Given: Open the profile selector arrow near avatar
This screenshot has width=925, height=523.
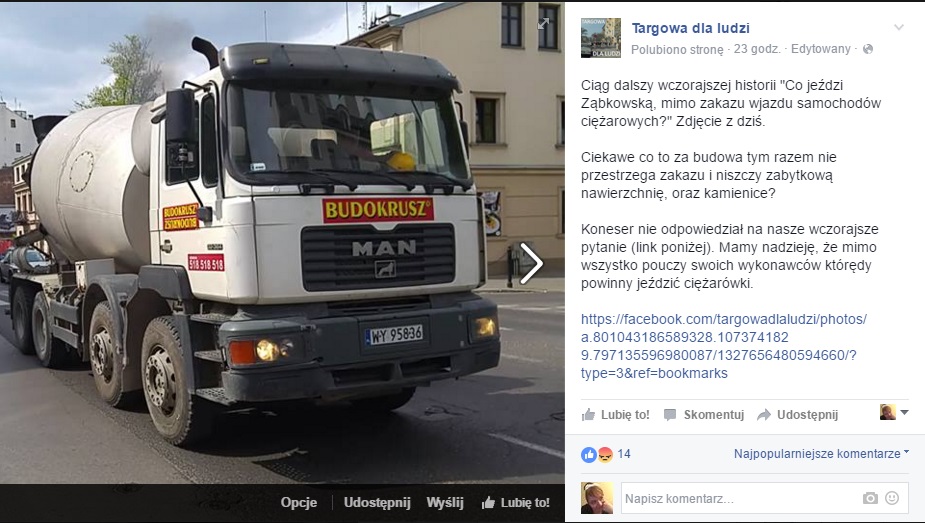Looking at the screenshot, I should pos(904,412).
